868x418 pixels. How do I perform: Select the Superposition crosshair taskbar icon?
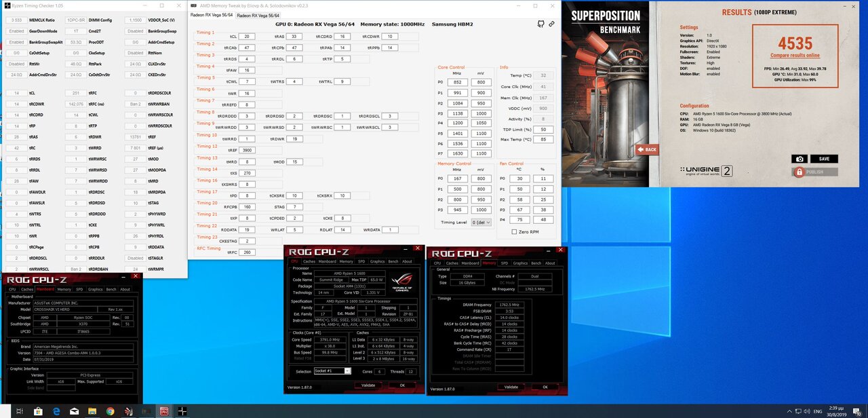182,411
